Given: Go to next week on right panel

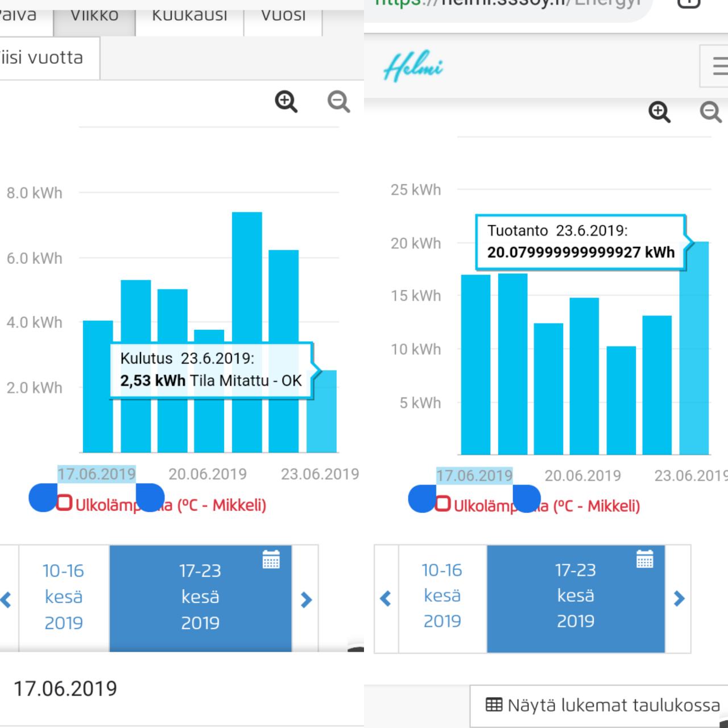Looking at the screenshot, I should 678,598.
